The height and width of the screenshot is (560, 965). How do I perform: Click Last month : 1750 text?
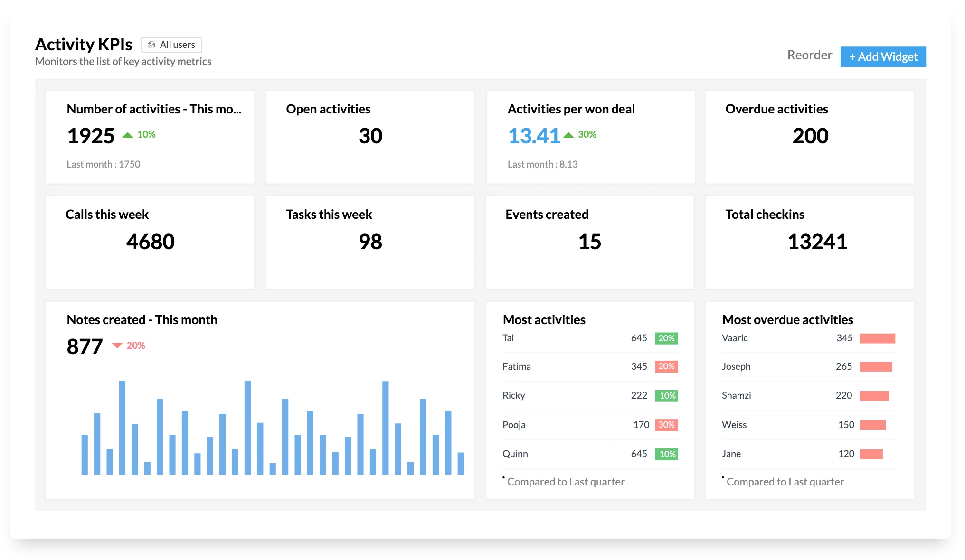click(x=104, y=164)
